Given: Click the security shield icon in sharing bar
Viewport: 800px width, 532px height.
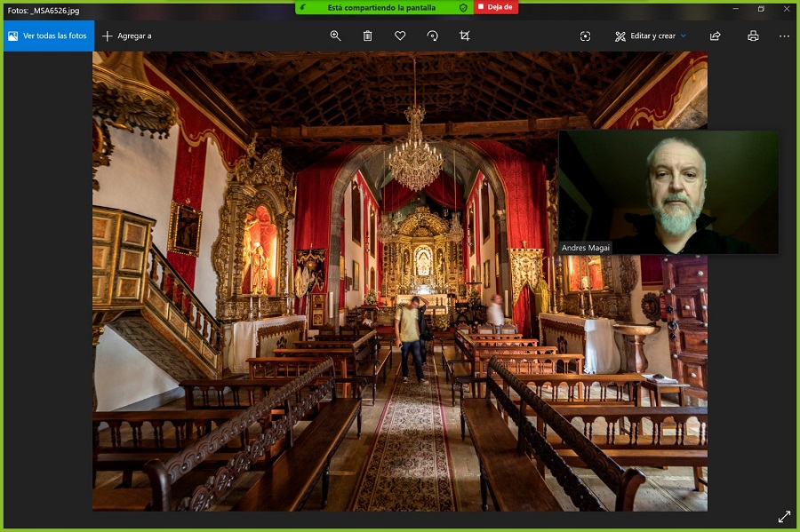Looking at the screenshot, I should (463, 8).
